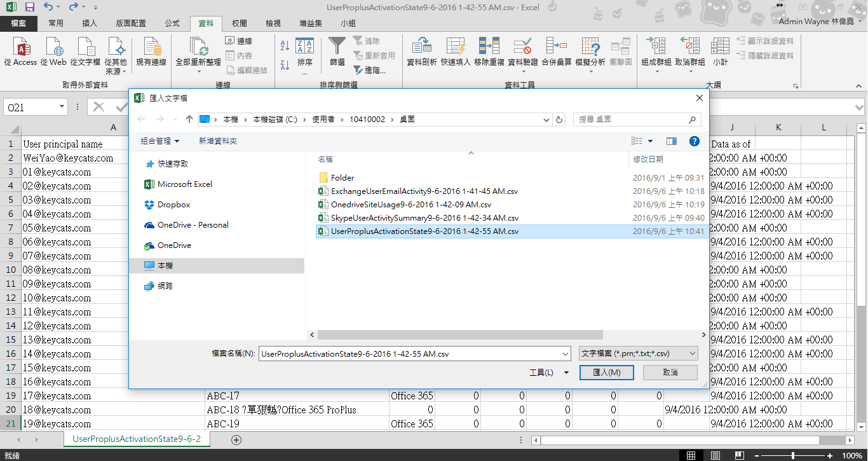868x461 pixels.
Task: Open From Other Sources (從其他來源) menu
Action: 116,56
